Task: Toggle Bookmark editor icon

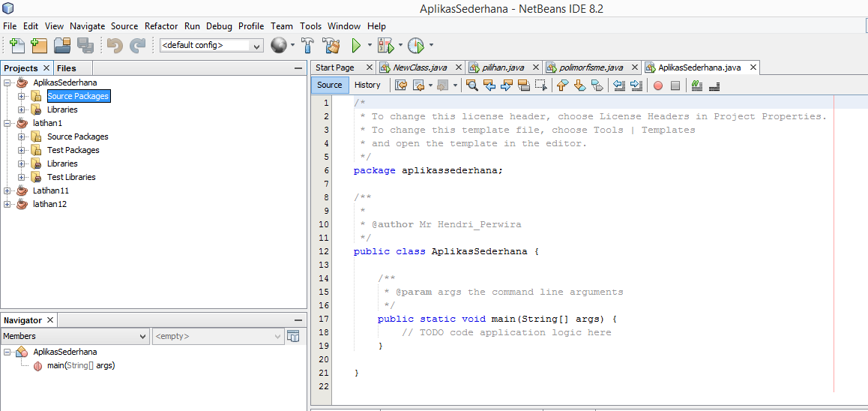Action: click(x=597, y=85)
